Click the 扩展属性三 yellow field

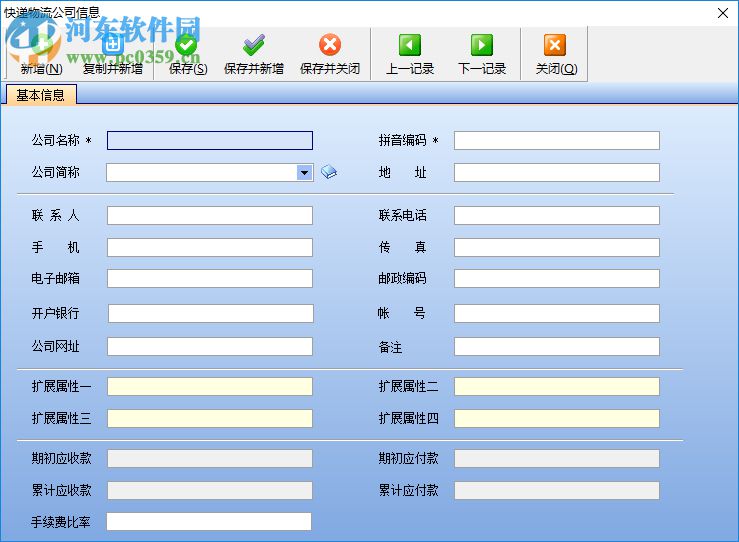coord(210,419)
